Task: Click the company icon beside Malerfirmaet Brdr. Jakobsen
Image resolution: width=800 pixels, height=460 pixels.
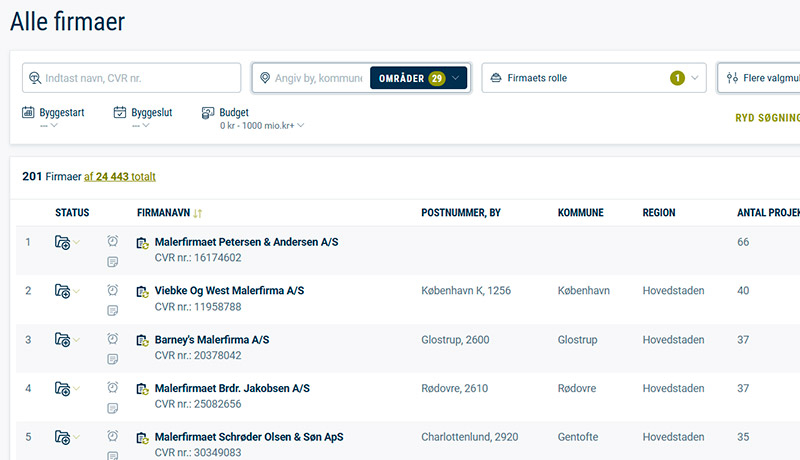Action: (143, 389)
